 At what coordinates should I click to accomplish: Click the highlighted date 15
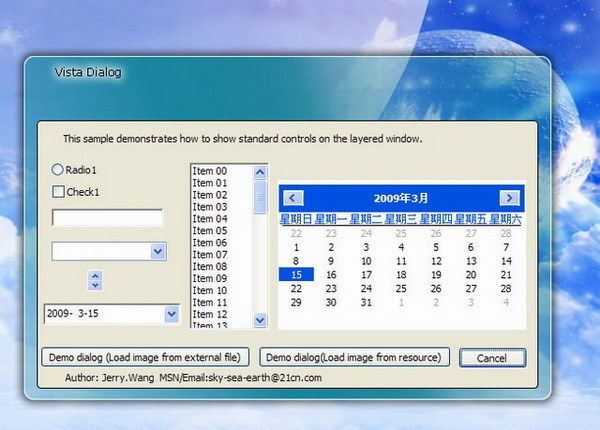(x=297, y=275)
